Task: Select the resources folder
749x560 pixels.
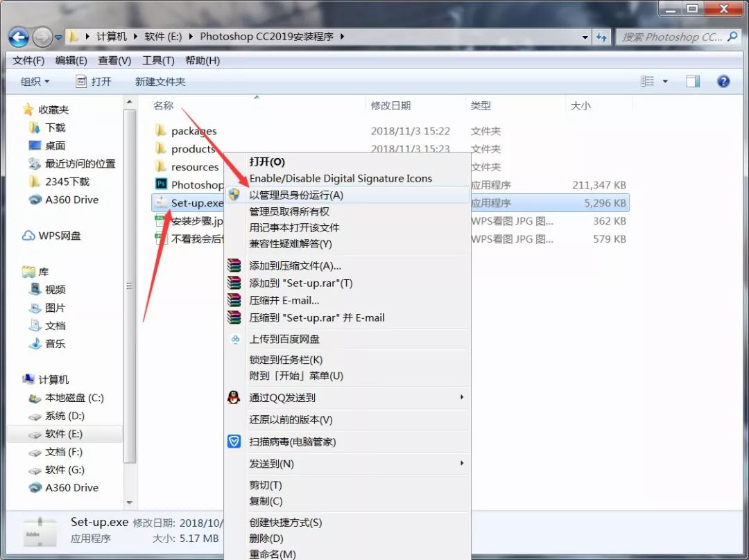Action: coord(187,167)
